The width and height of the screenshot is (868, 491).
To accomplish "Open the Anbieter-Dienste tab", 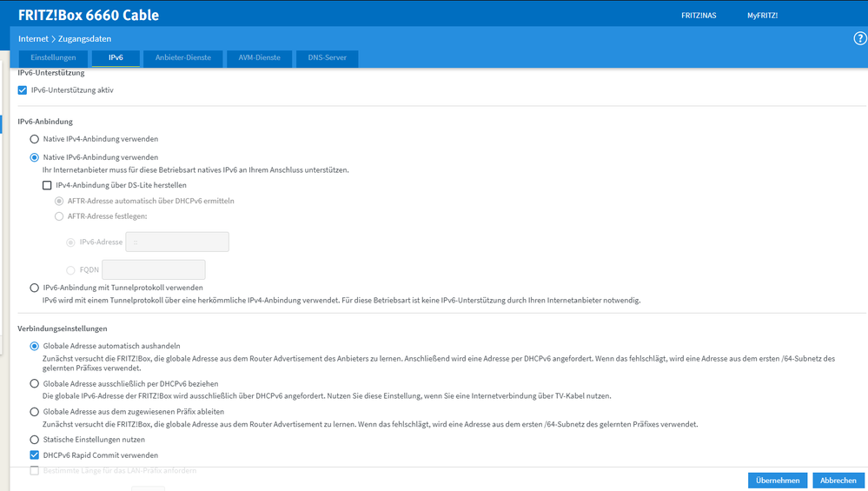I will tap(183, 58).
